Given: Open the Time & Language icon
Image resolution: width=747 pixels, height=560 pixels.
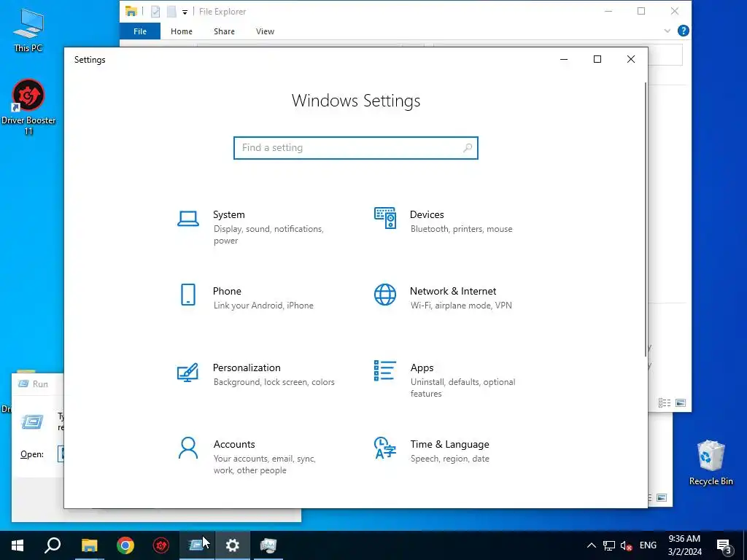Looking at the screenshot, I should (x=385, y=448).
